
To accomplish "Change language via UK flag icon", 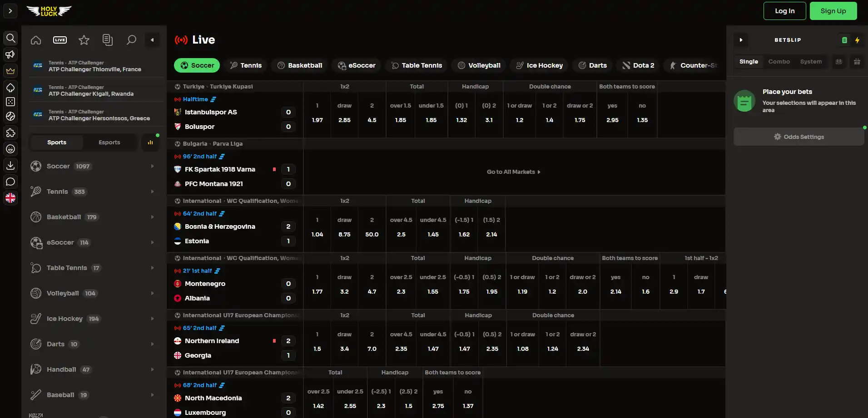I will pyautogui.click(x=10, y=198).
